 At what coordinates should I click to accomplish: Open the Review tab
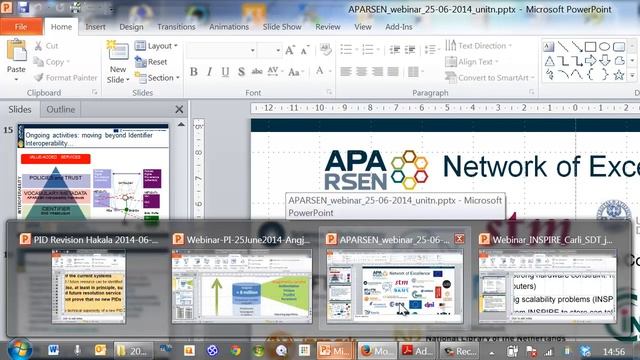coord(328,27)
